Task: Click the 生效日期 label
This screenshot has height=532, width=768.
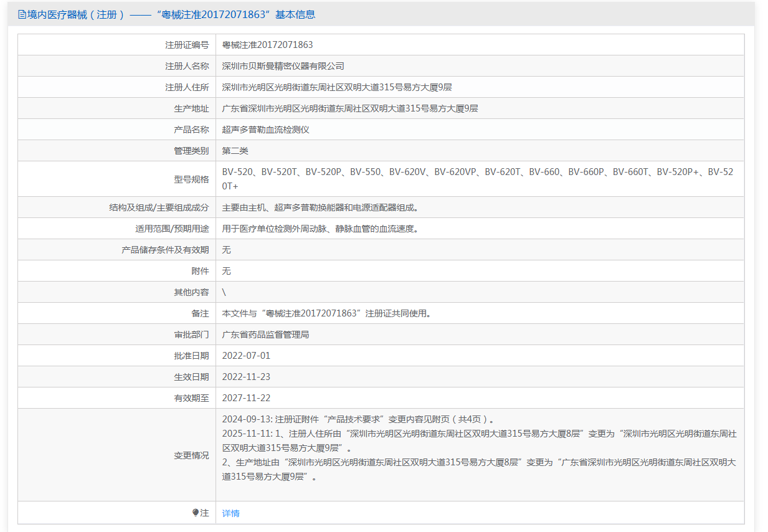Action: click(191, 377)
